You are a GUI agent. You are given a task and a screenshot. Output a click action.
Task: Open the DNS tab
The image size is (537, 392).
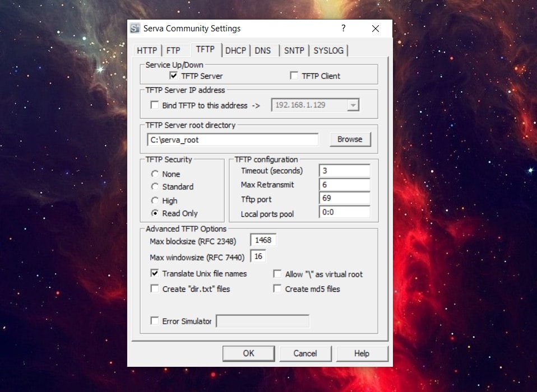263,50
